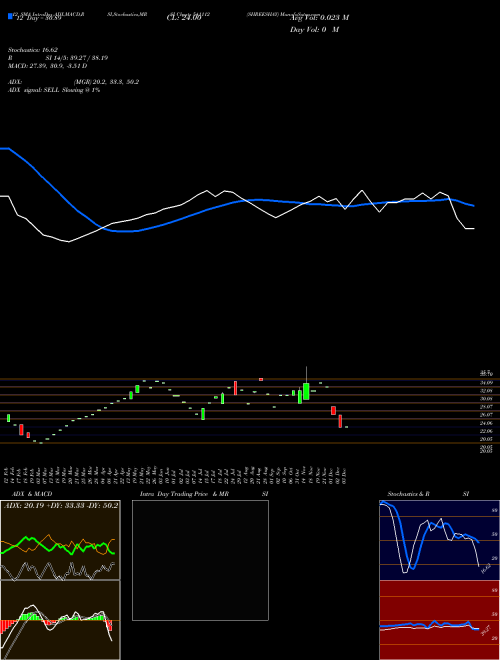Image resolution: width=500 pixels, height=660 pixels.
Task: Click the blue Stochastics chart panel
Action: tap(439, 540)
